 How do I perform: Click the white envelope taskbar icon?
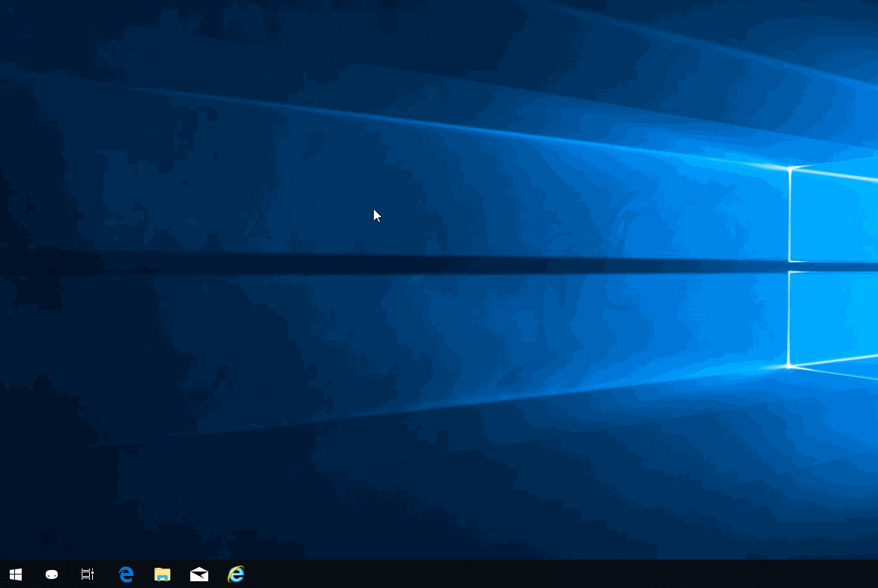tap(199, 575)
